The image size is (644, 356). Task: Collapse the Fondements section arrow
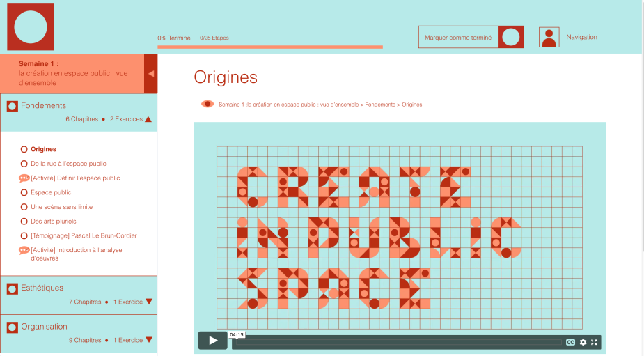tap(148, 119)
